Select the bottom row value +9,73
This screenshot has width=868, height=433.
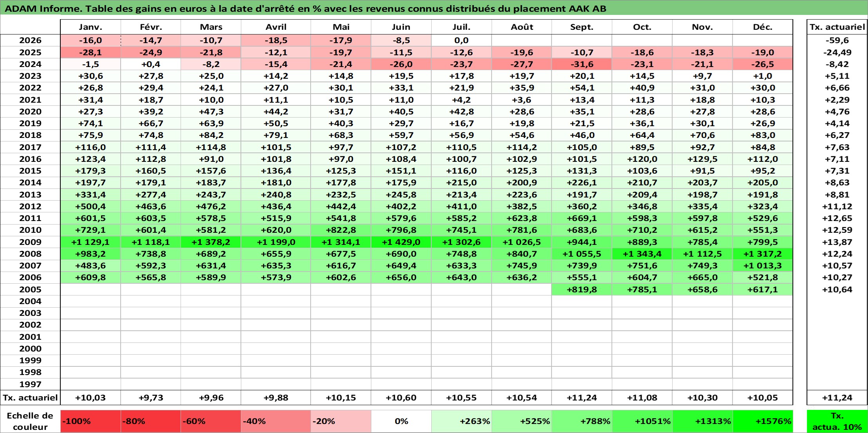click(151, 398)
